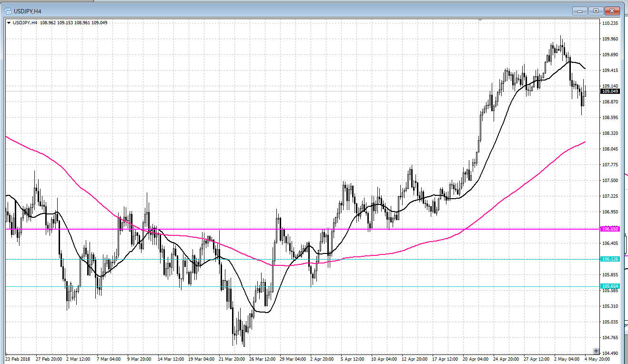Click the 12 Apr 20:00 time label
This screenshot has width=628, height=364.
click(415, 358)
